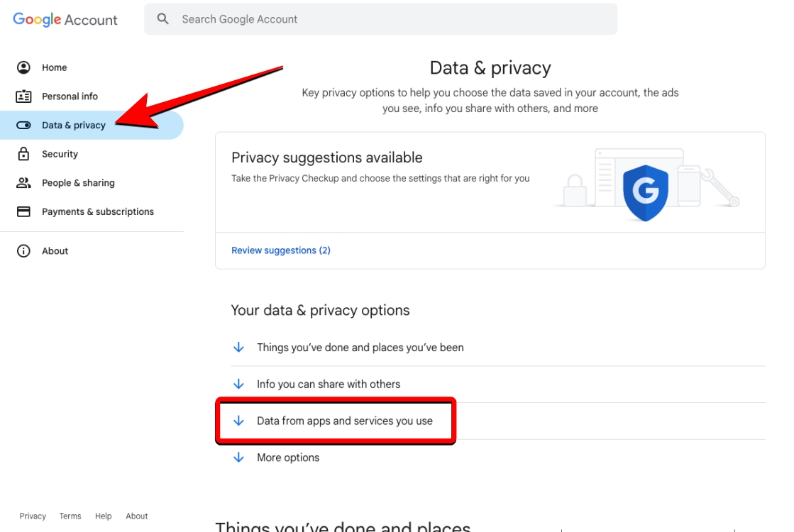Open the Data & privacy menu item

tap(74, 126)
